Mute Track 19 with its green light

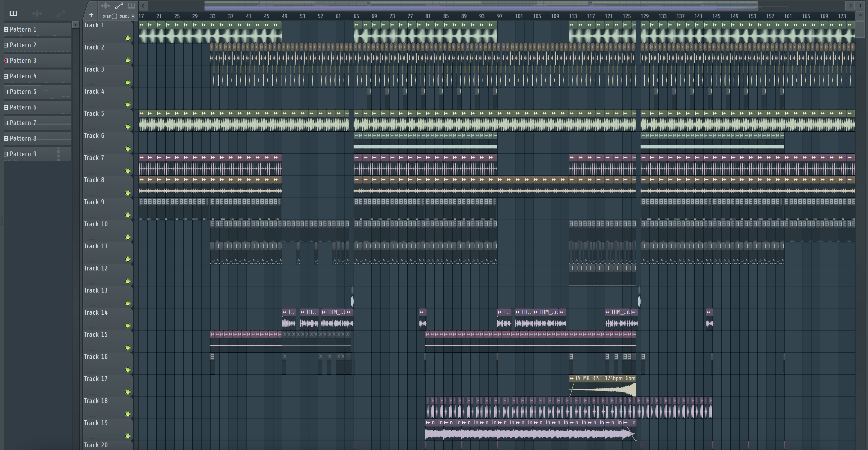tap(128, 436)
